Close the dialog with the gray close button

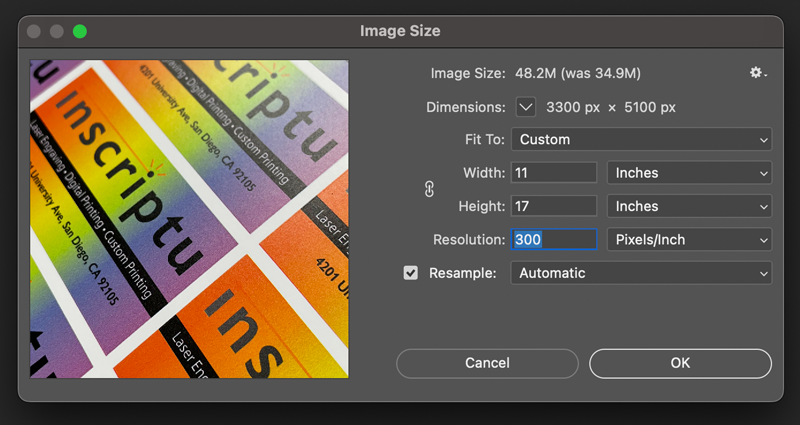[x=35, y=31]
